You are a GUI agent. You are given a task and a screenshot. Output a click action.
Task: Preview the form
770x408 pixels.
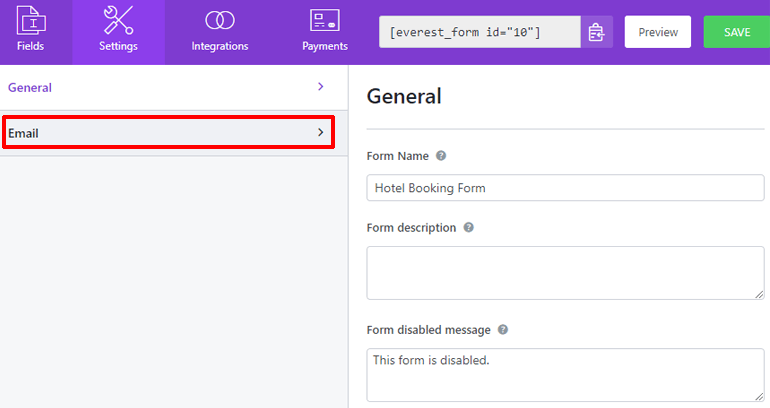[658, 32]
